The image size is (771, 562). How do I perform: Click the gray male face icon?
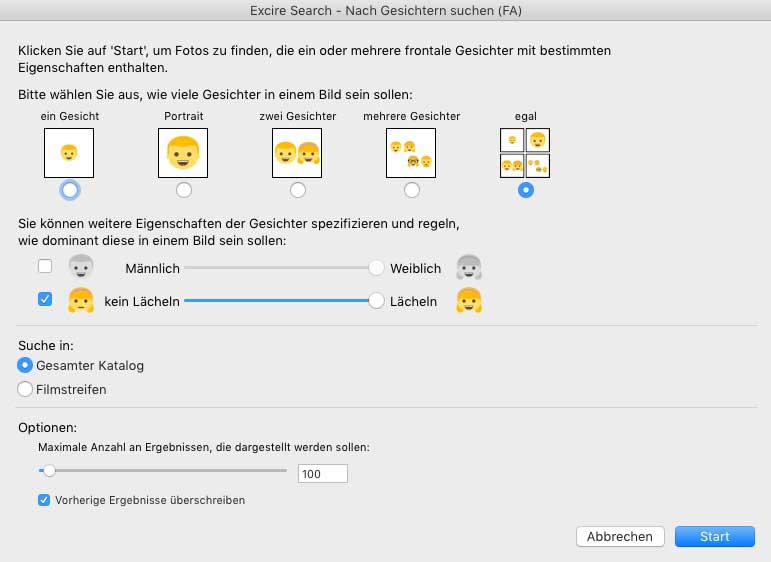click(x=80, y=267)
